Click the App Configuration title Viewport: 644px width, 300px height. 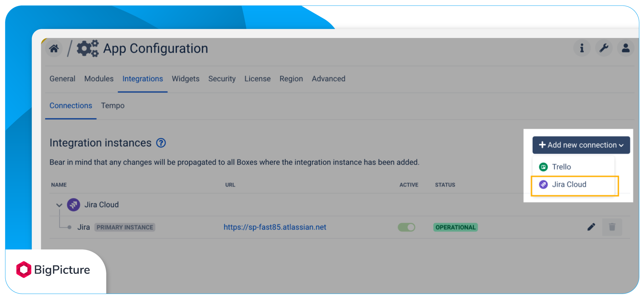pyautogui.click(x=155, y=48)
